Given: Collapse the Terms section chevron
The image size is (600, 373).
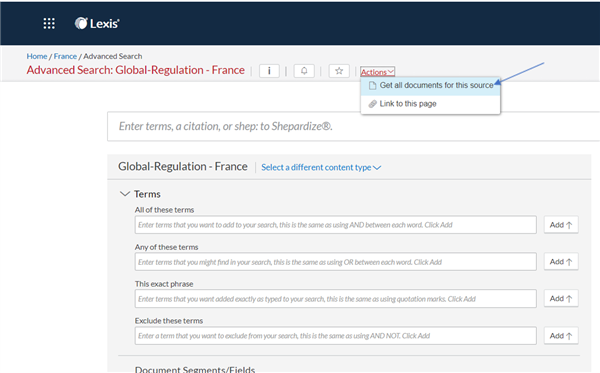Looking at the screenshot, I should click(125, 194).
